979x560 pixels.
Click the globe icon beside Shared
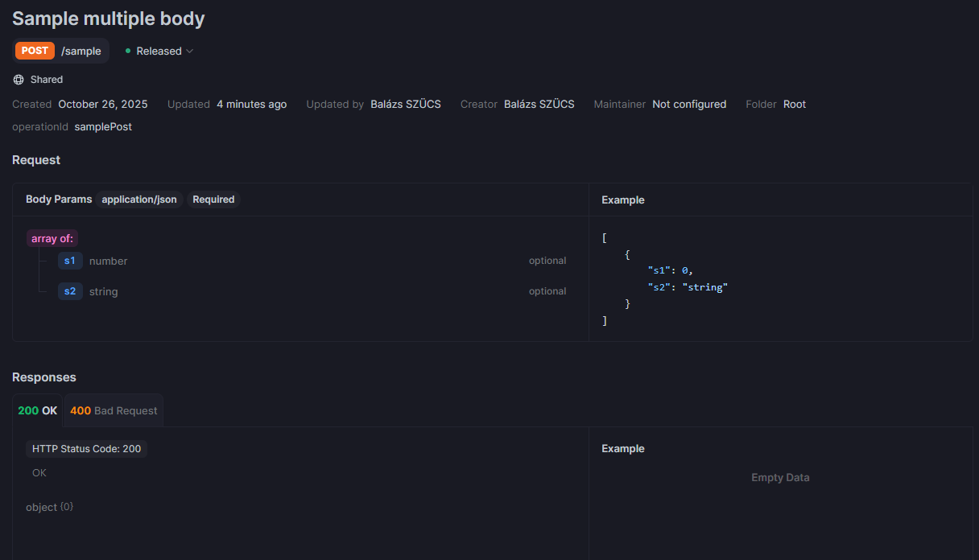(19, 80)
